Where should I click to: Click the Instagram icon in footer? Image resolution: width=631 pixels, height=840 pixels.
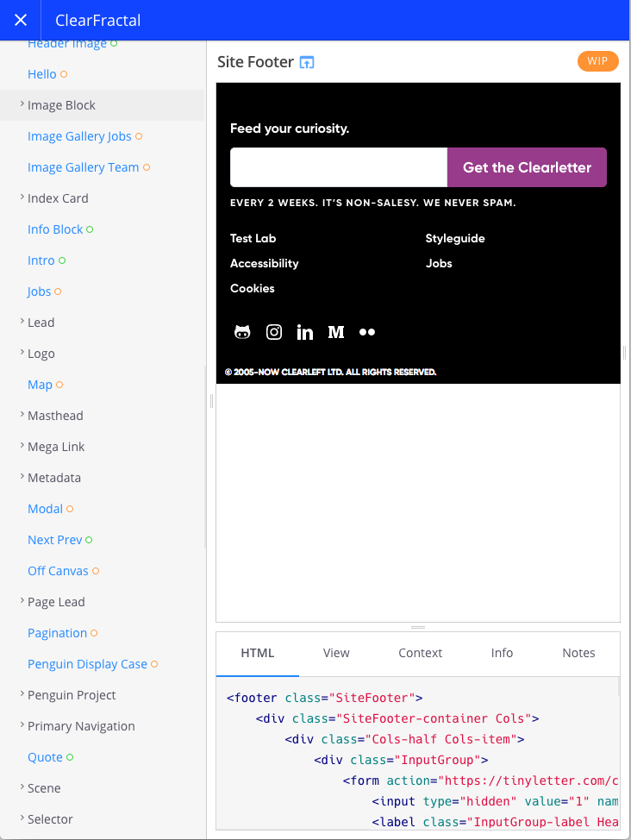[x=274, y=332]
